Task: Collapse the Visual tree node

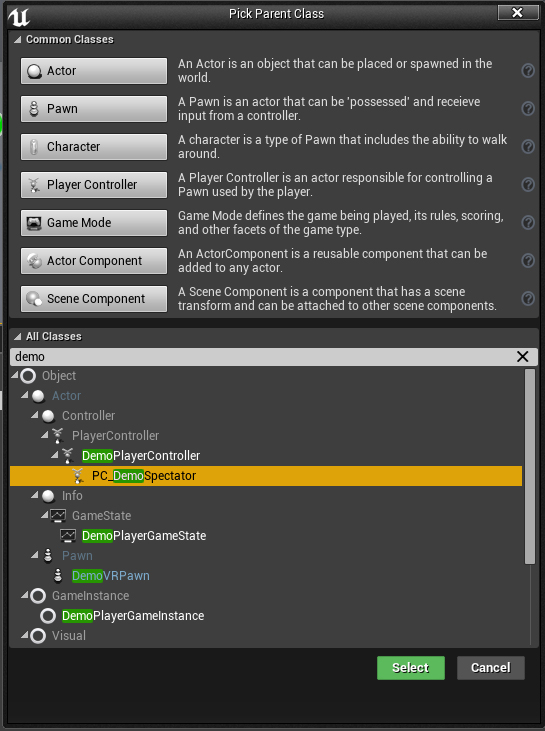Action: pos(25,634)
